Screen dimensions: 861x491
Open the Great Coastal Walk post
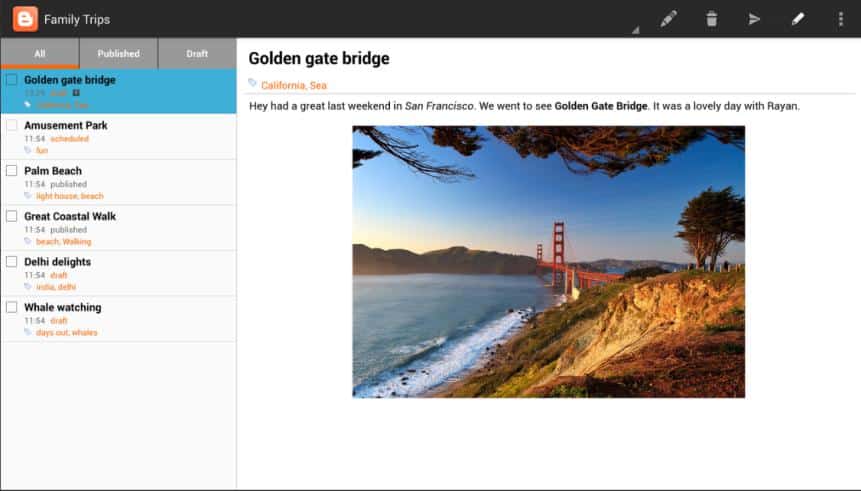click(x=70, y=216)
